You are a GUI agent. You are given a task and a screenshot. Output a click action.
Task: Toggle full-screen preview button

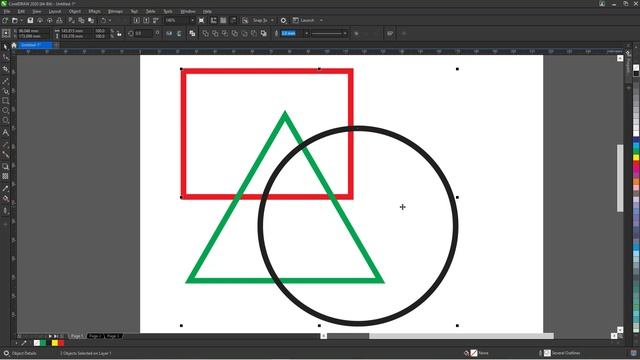point(201,20)
